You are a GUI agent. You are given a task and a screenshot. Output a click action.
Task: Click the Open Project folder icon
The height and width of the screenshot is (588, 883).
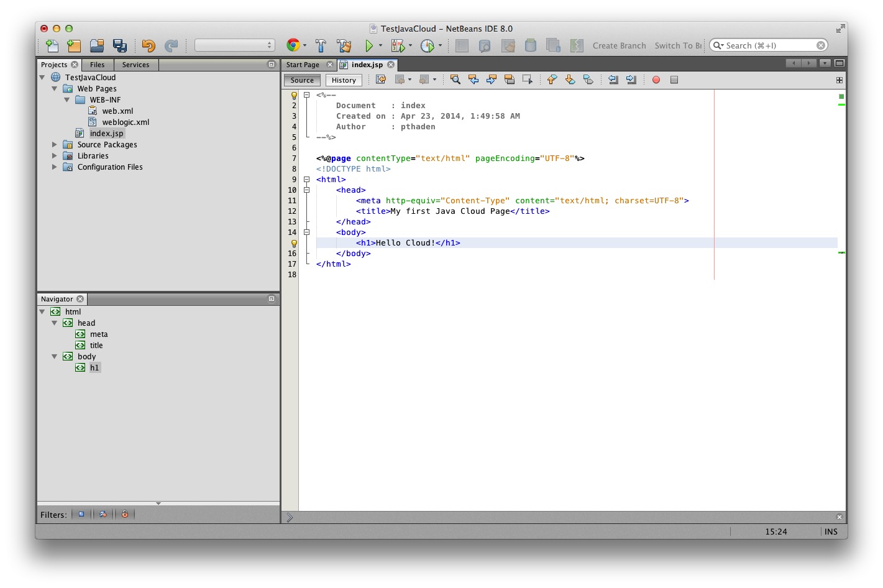97,45
